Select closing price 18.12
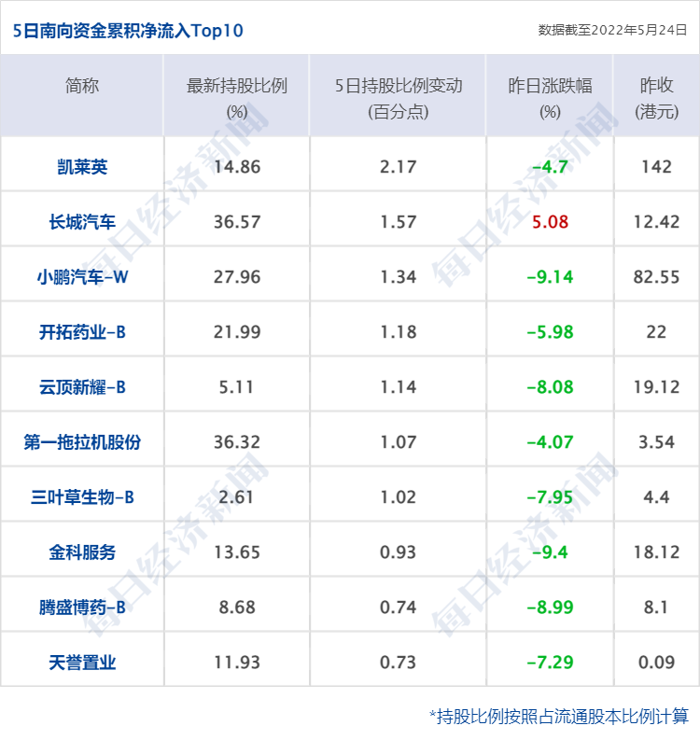Image resolution: width=700 pixels, height=740 pixels. tap(656, 552)
